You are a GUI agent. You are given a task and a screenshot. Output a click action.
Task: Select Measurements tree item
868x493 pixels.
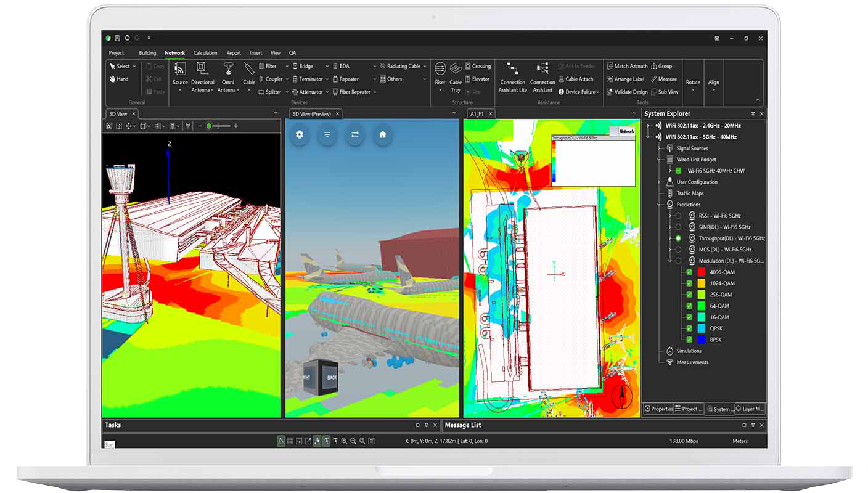point(692,362)
